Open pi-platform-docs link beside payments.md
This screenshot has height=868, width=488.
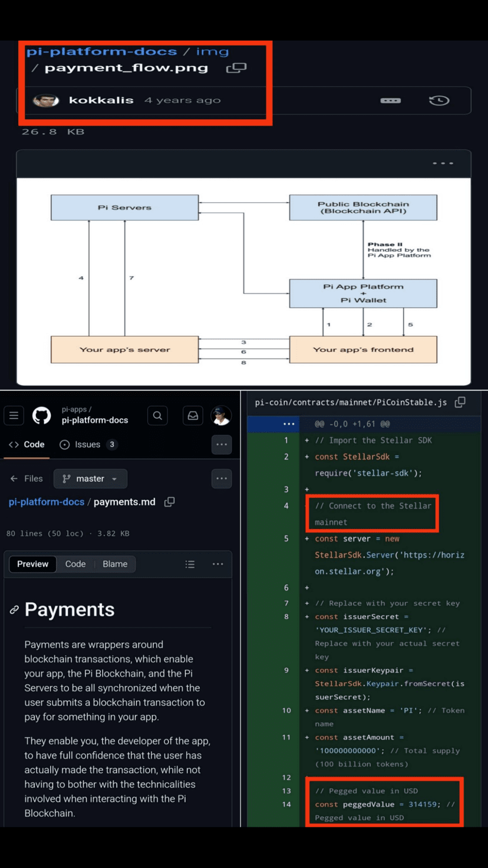(47, 502)
